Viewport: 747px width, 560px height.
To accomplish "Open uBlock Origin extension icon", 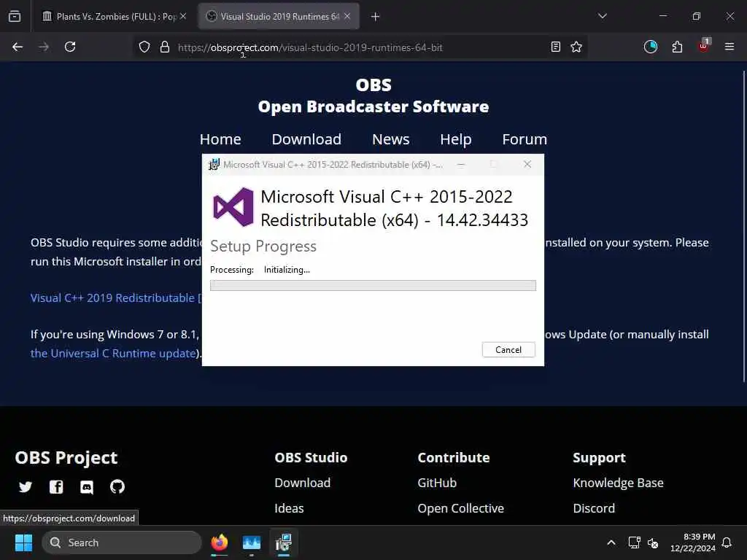I will 704,46.
